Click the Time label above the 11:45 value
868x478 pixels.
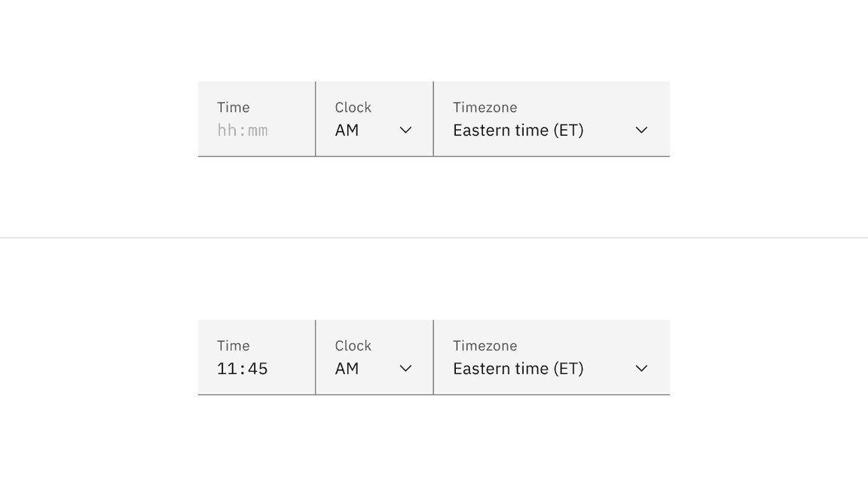pos(234,345)
